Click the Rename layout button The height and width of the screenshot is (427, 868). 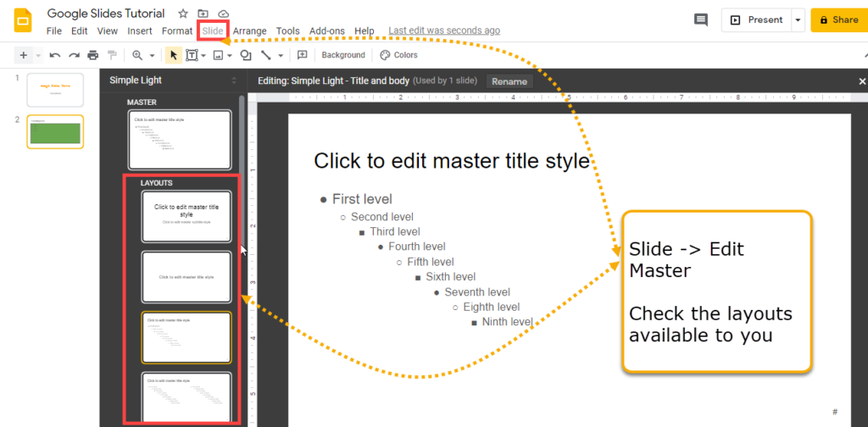(x=509, y=81)
